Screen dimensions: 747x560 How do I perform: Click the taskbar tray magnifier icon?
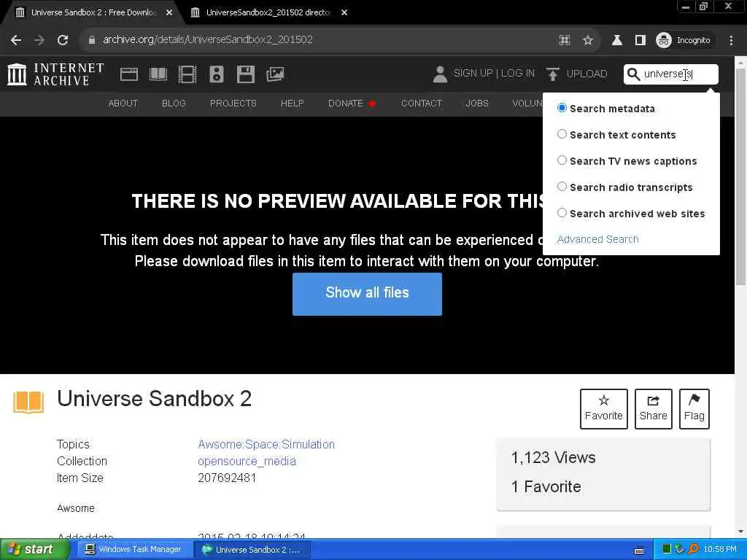694,550
